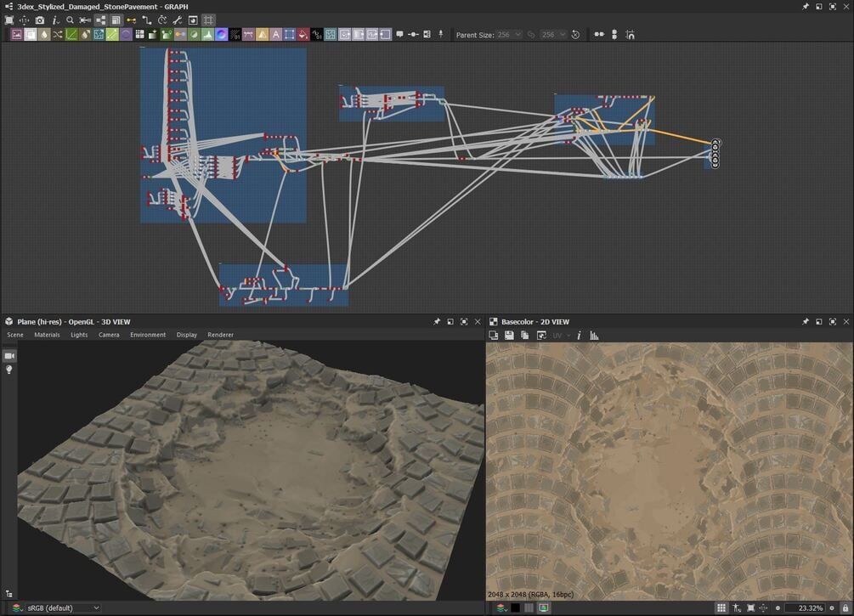Add a Bitmap node from the toolbar

tap(17, 34)
